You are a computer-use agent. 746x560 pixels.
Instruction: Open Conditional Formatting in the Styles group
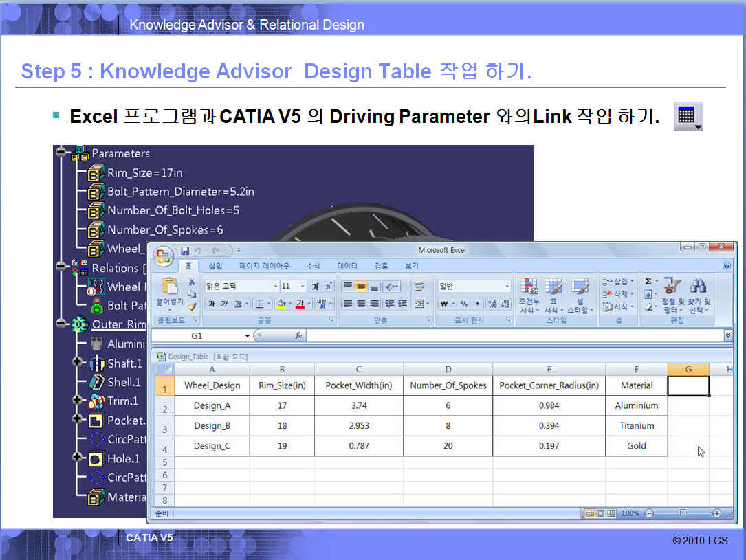tap(529, 291)
